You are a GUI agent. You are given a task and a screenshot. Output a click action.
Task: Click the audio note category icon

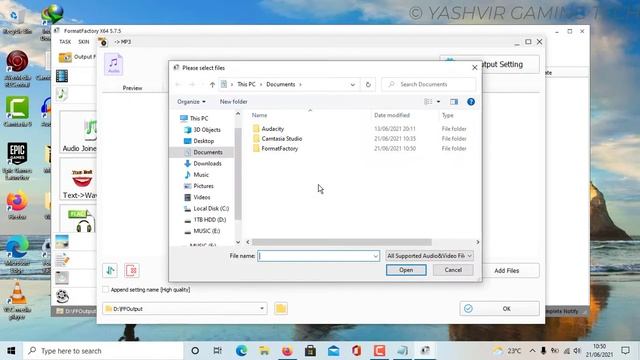tap(62, 94)
